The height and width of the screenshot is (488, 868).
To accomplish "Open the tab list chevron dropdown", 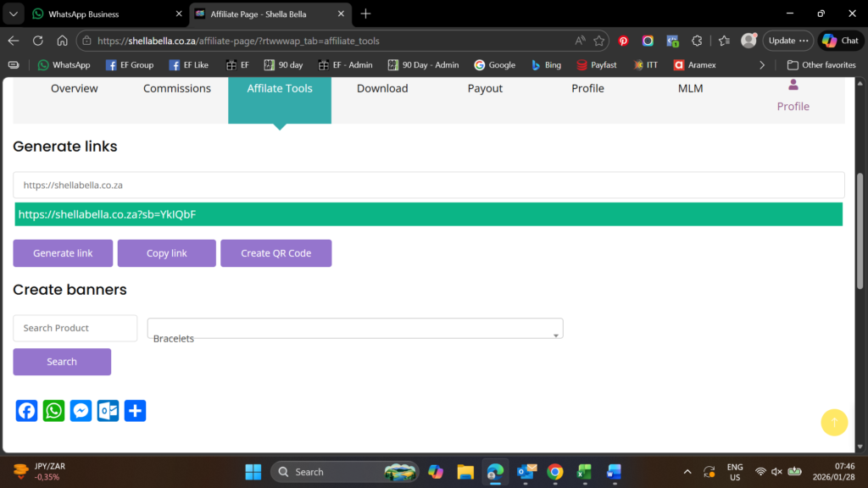I will 14,14.
